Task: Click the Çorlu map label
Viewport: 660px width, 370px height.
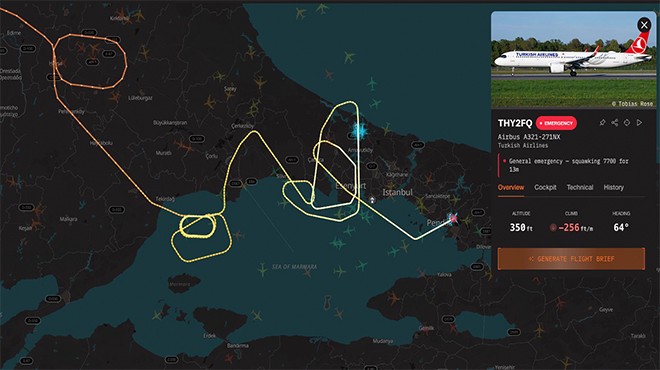Action: pos(212,156)
